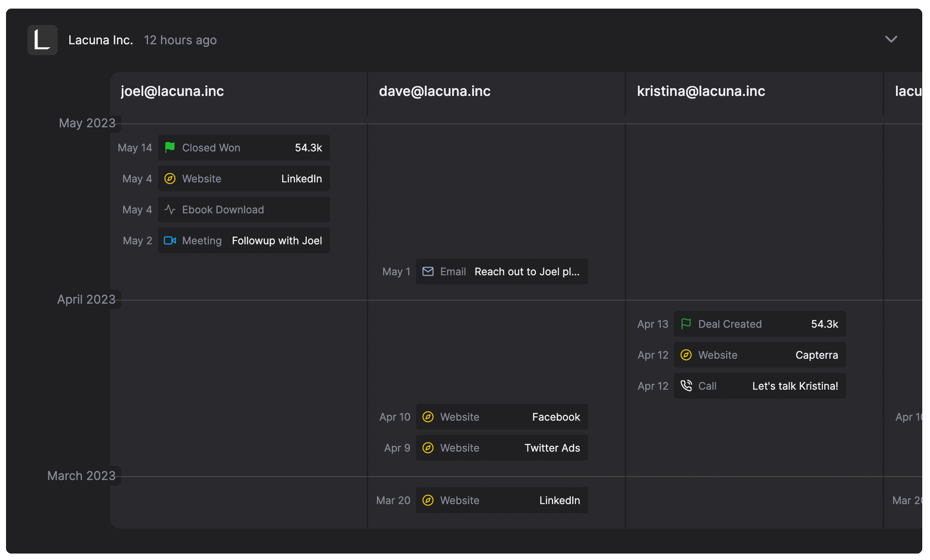
Task: Click the Deal Created flag icon
Action: click(686, 324)
